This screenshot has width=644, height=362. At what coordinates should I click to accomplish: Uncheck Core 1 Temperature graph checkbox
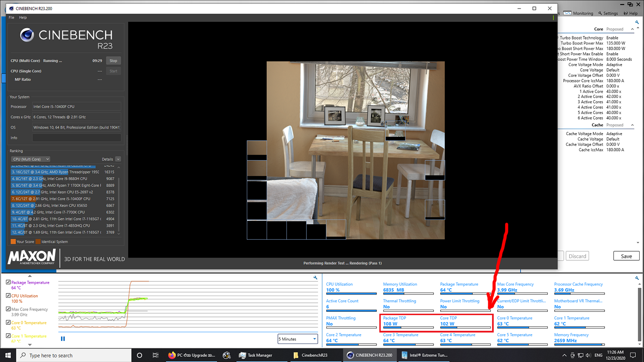click(x=8, y=336)
